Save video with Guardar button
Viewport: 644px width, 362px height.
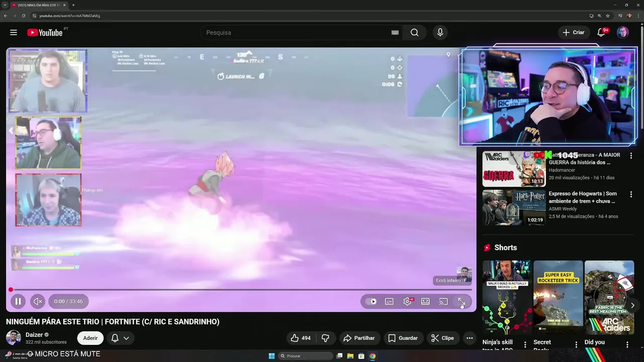[x=403, y=338]
